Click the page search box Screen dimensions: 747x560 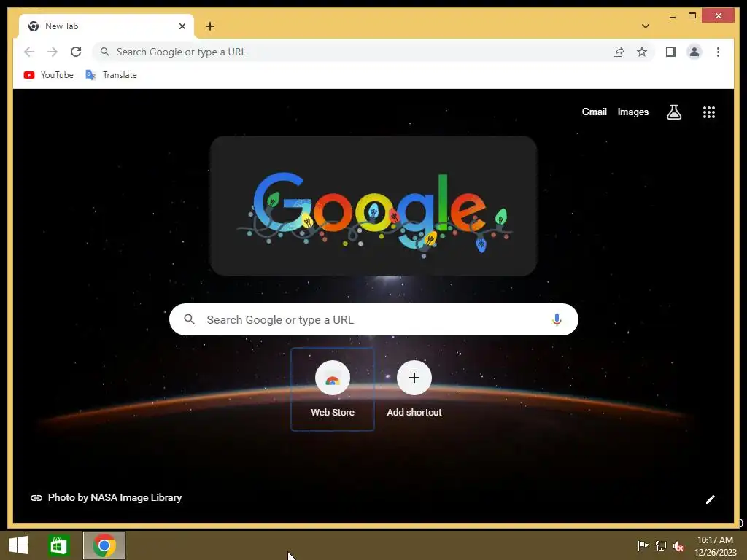pos(373,319)
